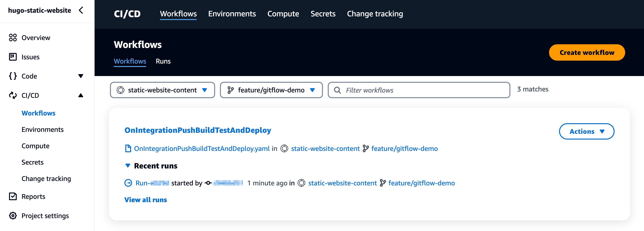Open Project settings via the gear icon
This screenshot has width=644, height=231.
pyautogui.click(x=13, y=215)
